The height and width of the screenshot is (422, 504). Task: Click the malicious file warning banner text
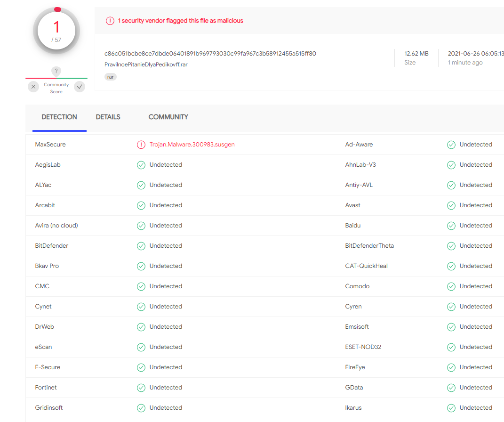(x=180, y=21)
